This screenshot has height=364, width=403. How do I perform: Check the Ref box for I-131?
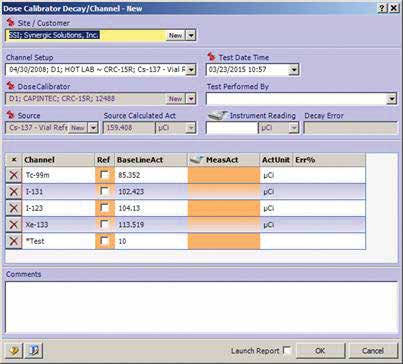point(104,191)
